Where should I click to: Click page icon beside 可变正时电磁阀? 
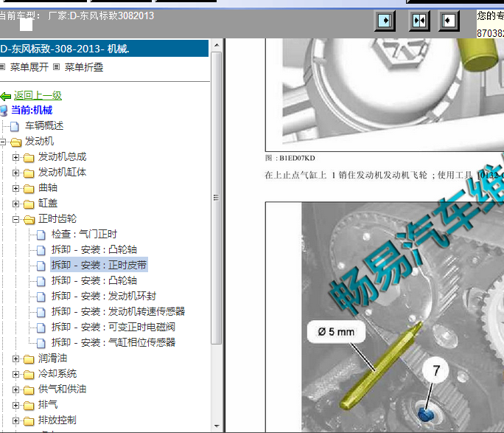[x=41, y=328]
